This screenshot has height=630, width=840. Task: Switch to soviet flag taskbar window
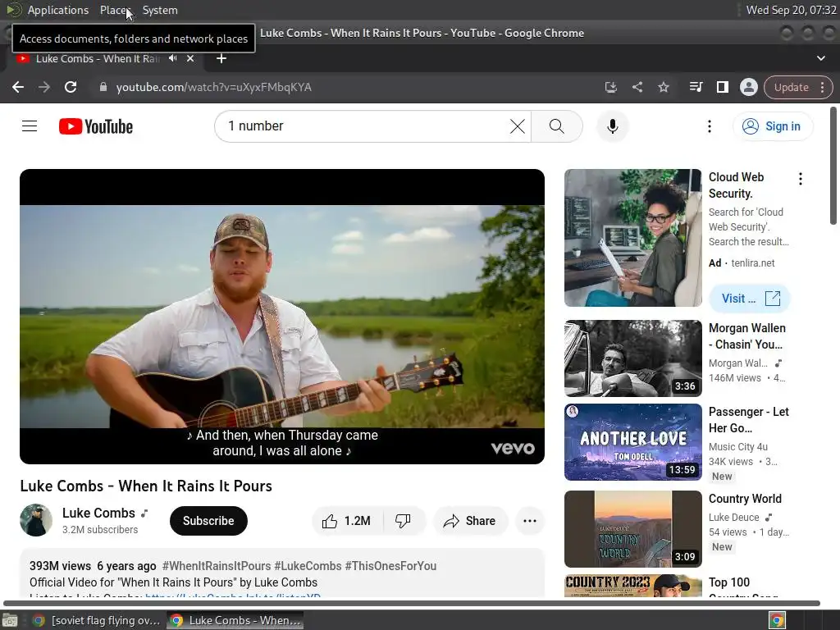coord(97,620)
